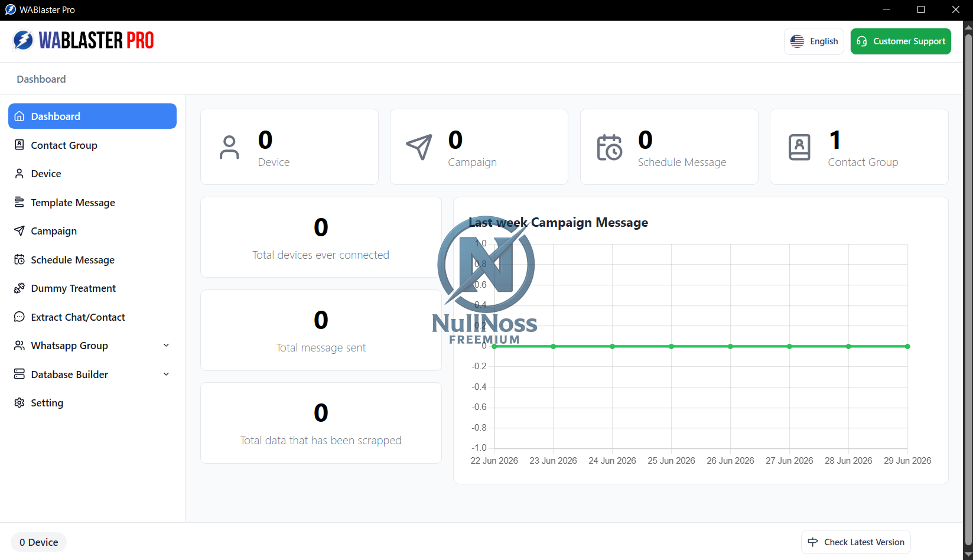Click the Device card person icon

tap(229, 148)
